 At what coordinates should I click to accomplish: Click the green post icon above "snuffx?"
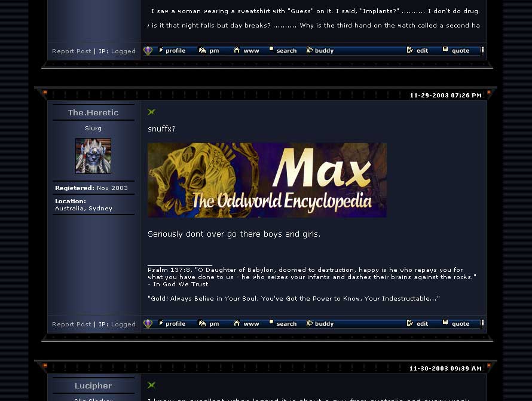click(151, 112)
